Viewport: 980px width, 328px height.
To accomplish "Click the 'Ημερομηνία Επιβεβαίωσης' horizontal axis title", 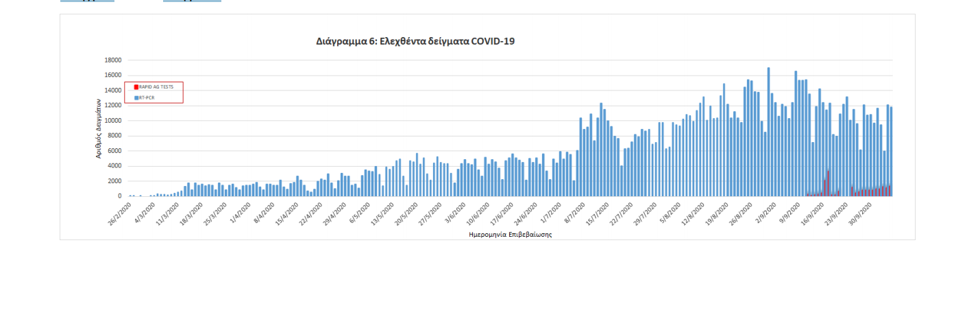I will pyautogui.click(x=510, y=234).
